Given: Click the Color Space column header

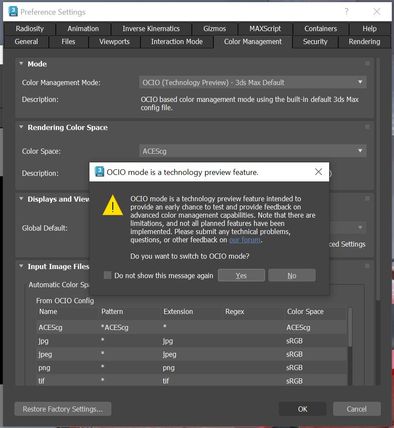Looking at the screenshot, I should [x=305, y=311].
